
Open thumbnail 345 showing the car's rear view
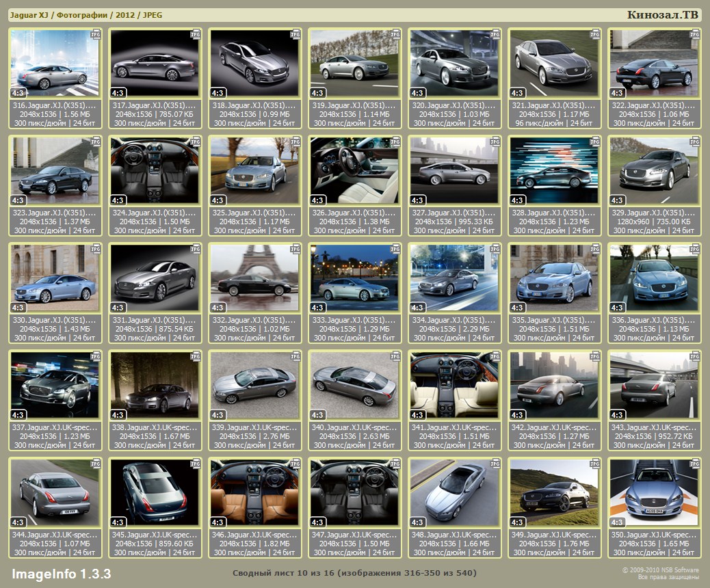coord(155,493)
